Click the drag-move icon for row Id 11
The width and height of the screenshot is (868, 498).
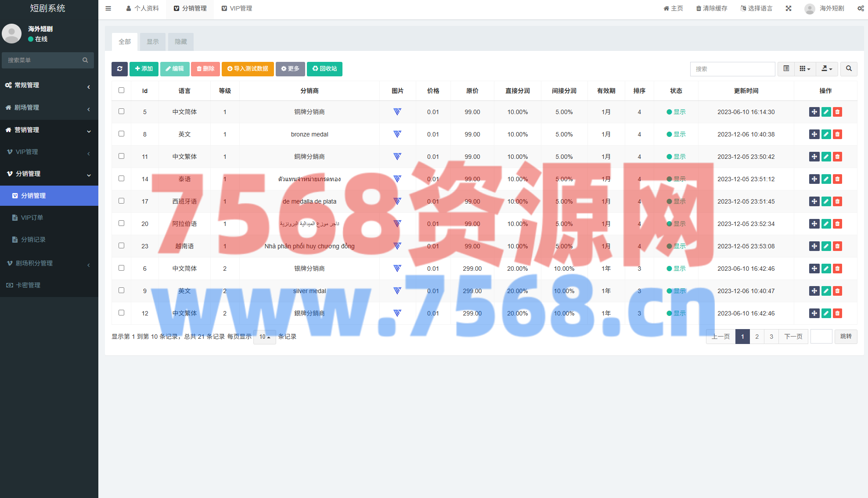tap(814, 157)
